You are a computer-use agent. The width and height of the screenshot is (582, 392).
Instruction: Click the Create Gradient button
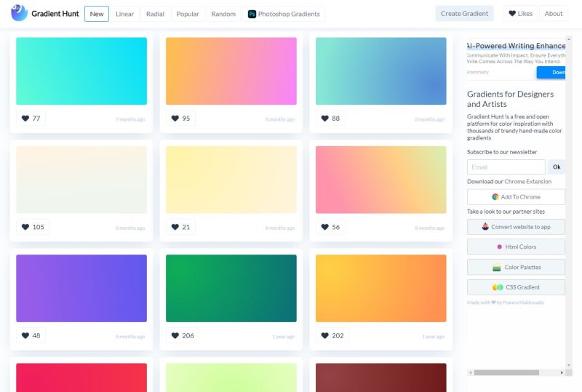click(464, 13)
